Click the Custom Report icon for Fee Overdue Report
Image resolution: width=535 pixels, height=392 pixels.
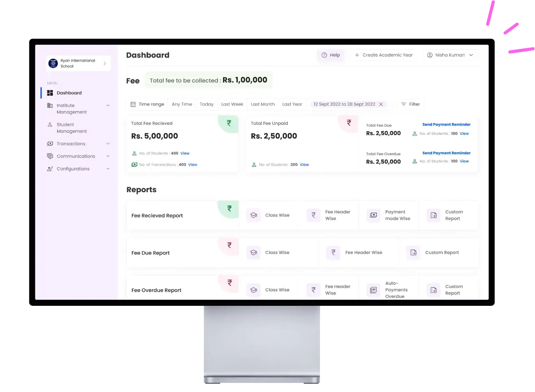[433, 290]
